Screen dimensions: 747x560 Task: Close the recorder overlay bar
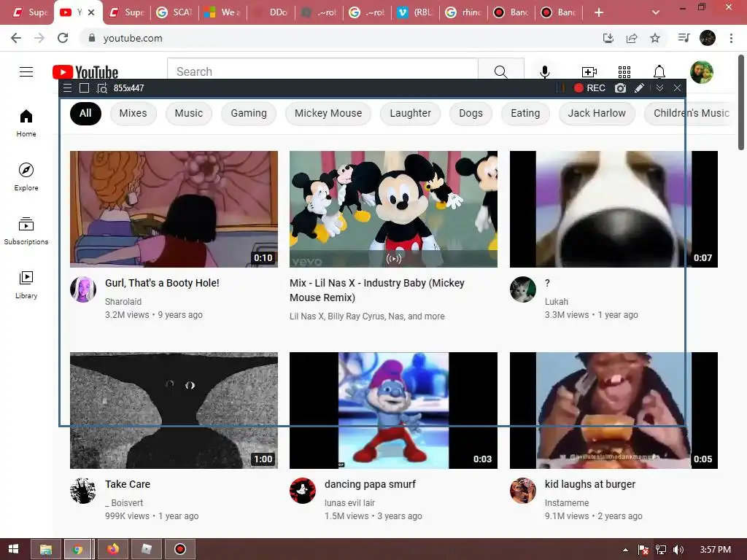677,88
